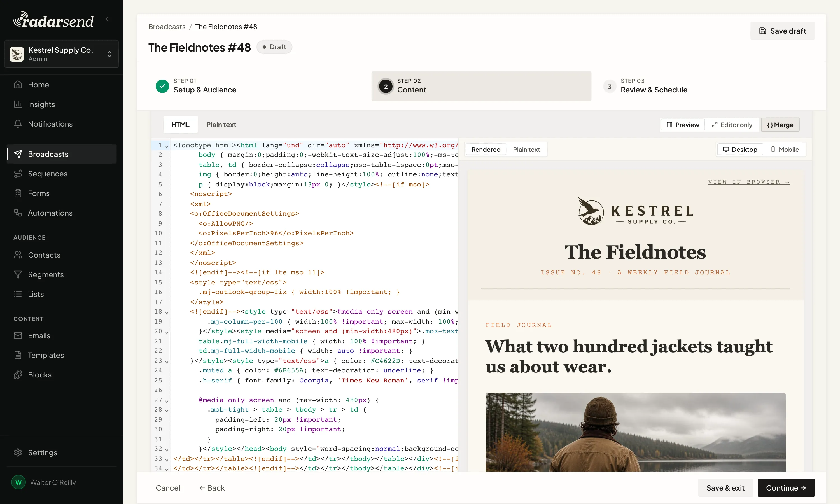The image size is (840, 504).
Task: Click the Back button
Action: tap(212, 488)
